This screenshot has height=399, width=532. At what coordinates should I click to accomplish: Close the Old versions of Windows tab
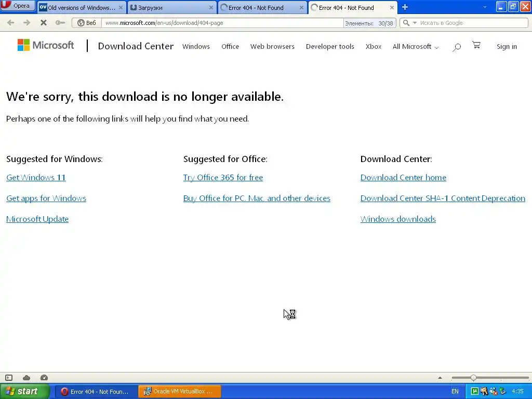(121, 7)
